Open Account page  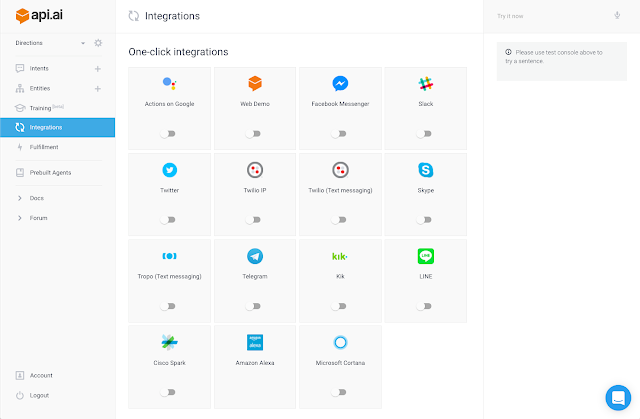[41, 375]
